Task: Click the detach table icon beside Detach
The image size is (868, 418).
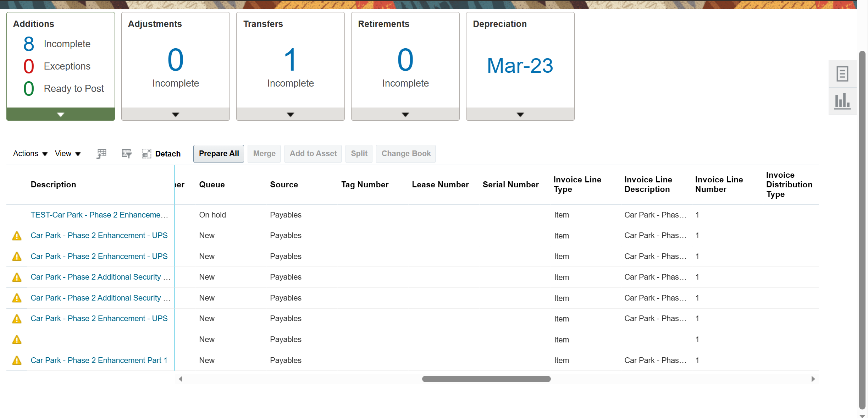Action: 146,153
